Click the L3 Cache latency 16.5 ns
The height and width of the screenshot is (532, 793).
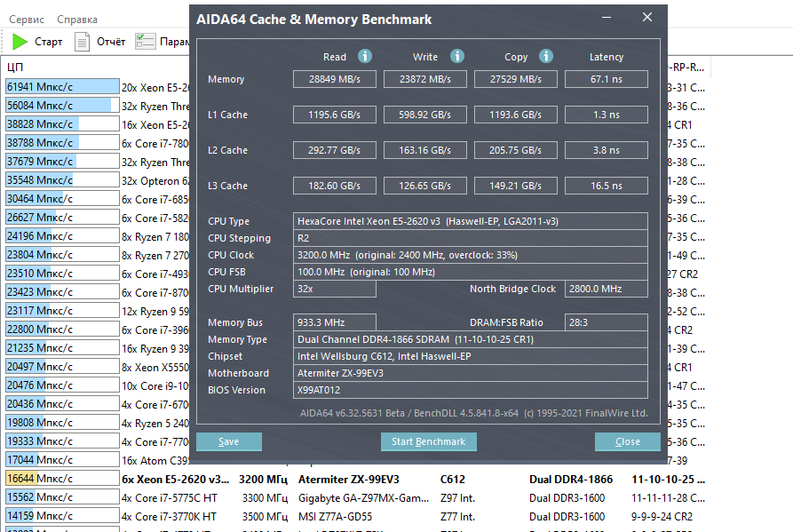[606, 186]
